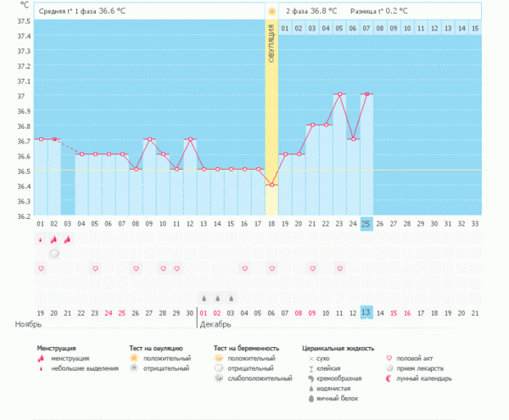Click the heart icon on cycle day 05
Image resolution: width=509 pixels, height=420 pixels.
(94, 268)
